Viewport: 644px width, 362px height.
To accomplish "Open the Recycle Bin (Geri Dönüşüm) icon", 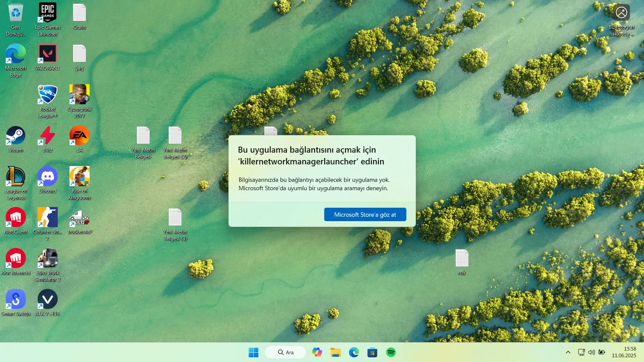I will pos(15,20).
